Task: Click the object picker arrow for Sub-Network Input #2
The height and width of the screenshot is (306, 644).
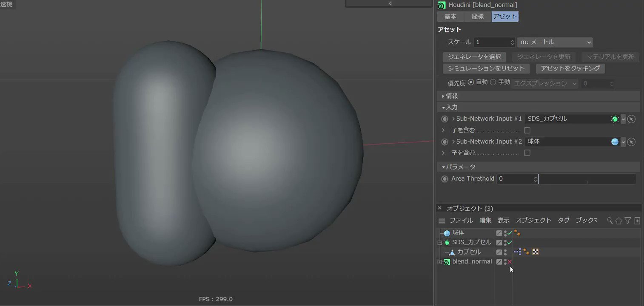Action: (632, 142)
